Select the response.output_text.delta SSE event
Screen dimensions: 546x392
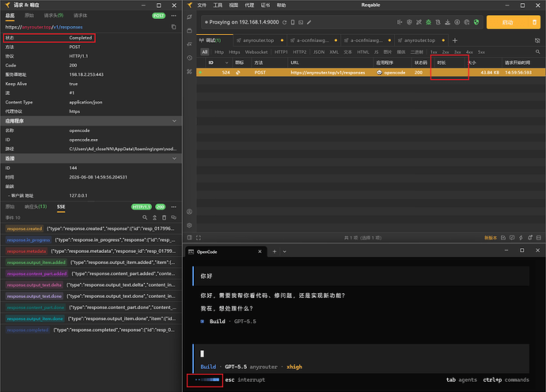pos(91,285)
